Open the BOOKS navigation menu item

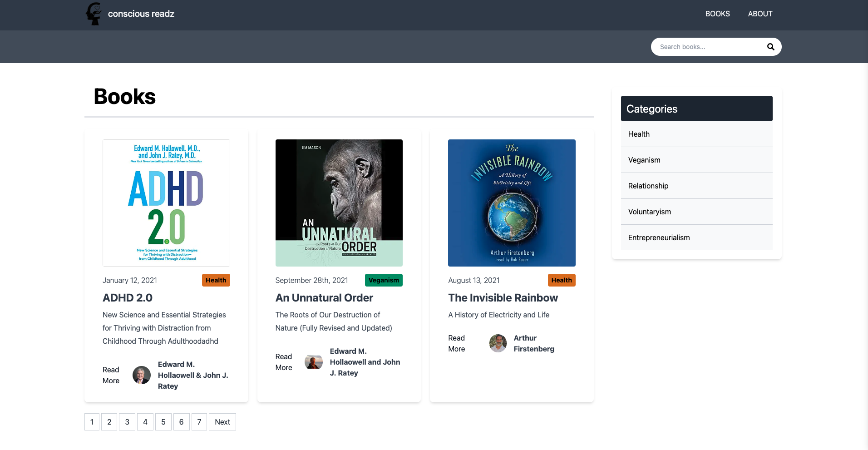(717, 14)
